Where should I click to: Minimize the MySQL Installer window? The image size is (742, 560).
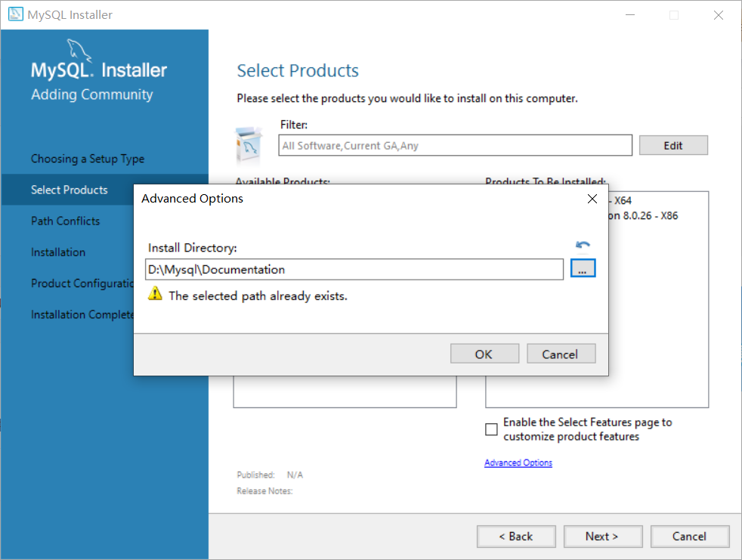point(630,14)
